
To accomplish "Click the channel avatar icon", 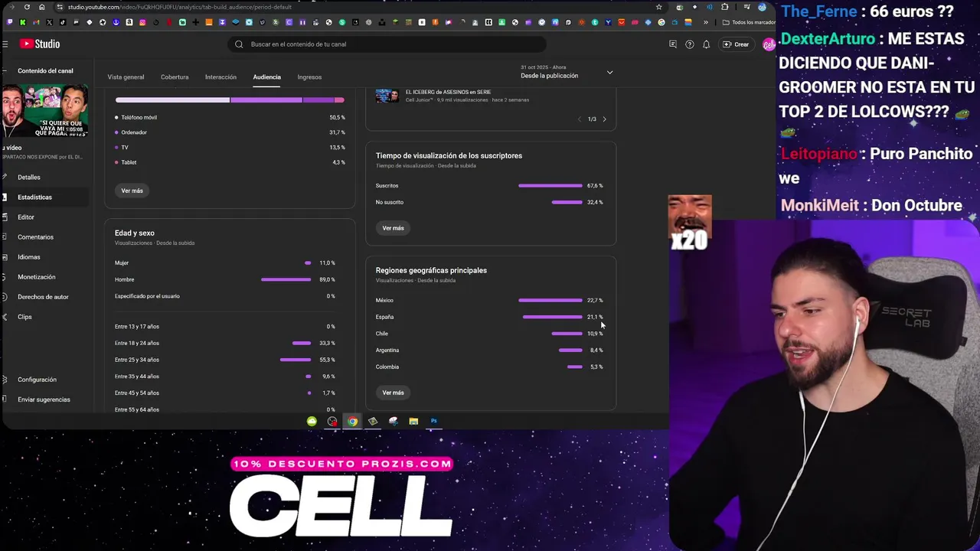I will [768, 44].
